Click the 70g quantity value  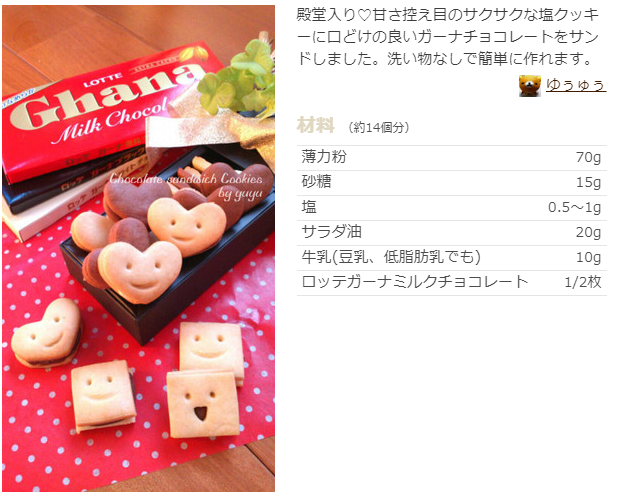(x=588, y=157)
